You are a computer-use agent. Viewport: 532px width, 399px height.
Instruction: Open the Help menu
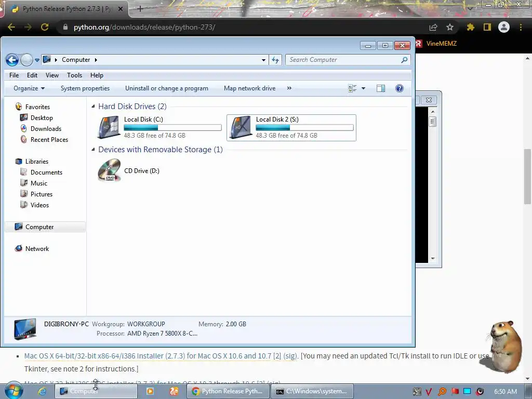tap(97, 75)
